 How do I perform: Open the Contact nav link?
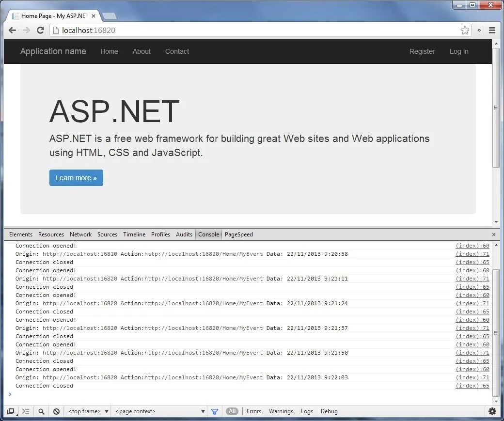point(177,51)
